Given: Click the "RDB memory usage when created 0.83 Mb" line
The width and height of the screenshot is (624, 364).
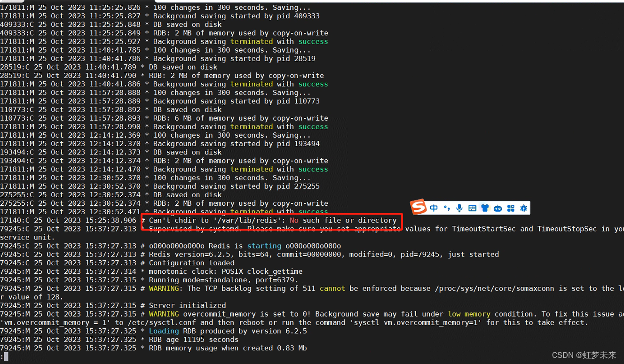Looking at the screenshot, I should (153, 348).
